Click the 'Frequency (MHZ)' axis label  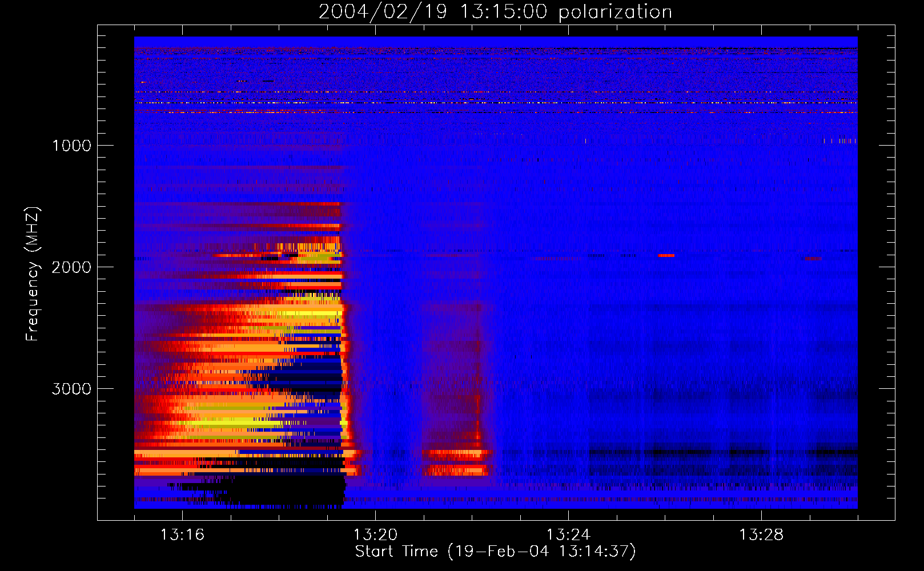click(x=33, y=274)
